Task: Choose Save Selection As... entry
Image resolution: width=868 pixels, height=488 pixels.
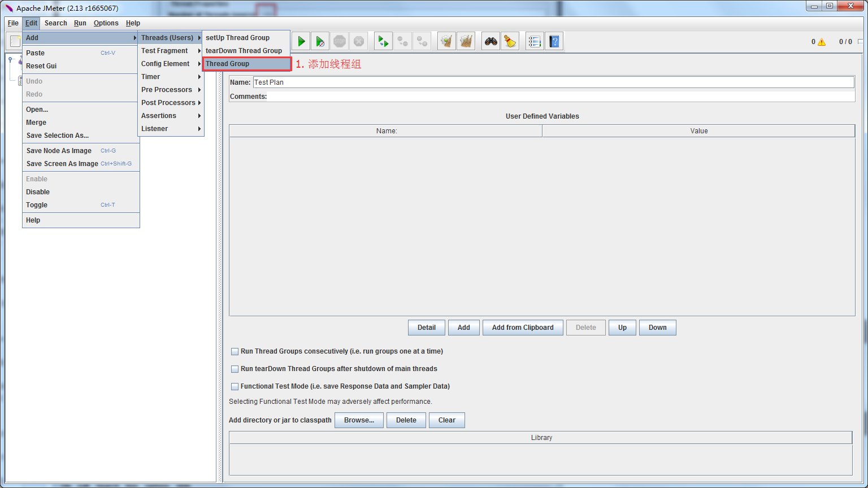Action: [x=81, y=136]
